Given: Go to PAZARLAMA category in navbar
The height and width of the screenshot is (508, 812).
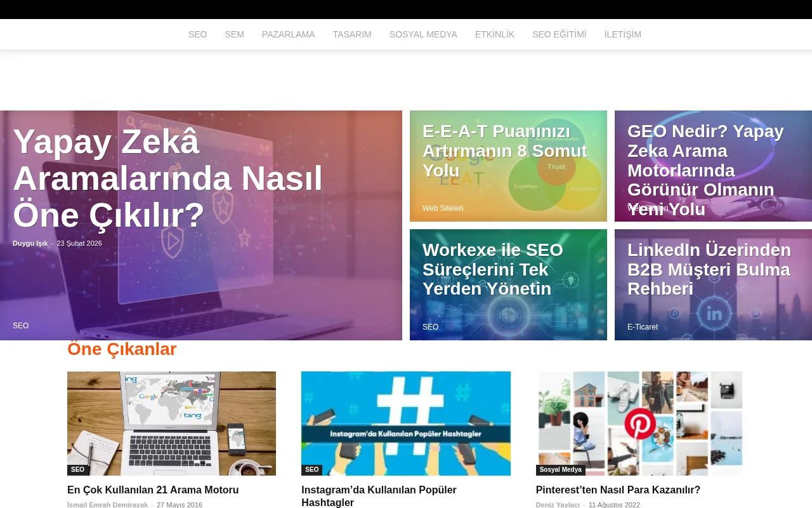Looking at the screenshot, I should coord(288,34).
